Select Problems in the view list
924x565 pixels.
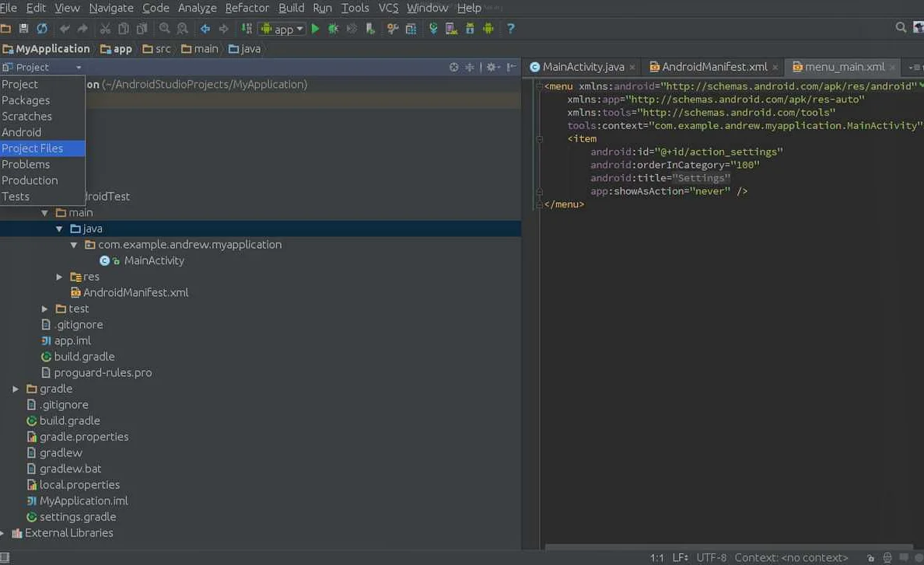pos(43,164)
